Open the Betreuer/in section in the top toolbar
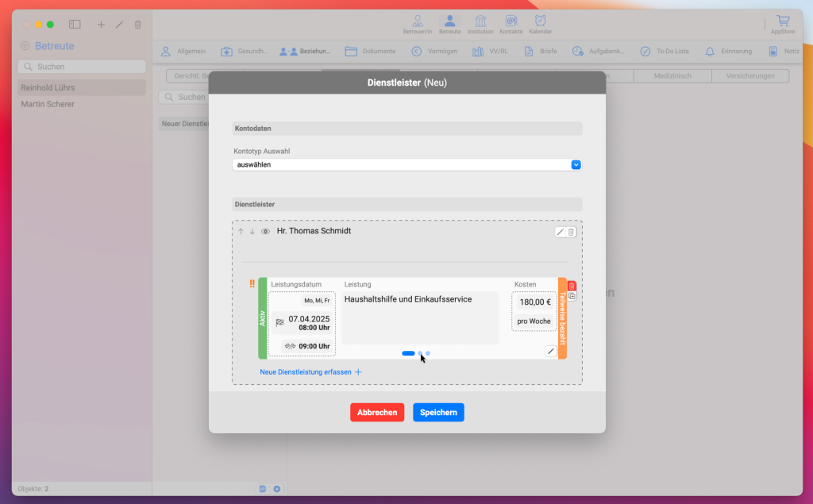The image size is (813, 504). coord(418,25)
